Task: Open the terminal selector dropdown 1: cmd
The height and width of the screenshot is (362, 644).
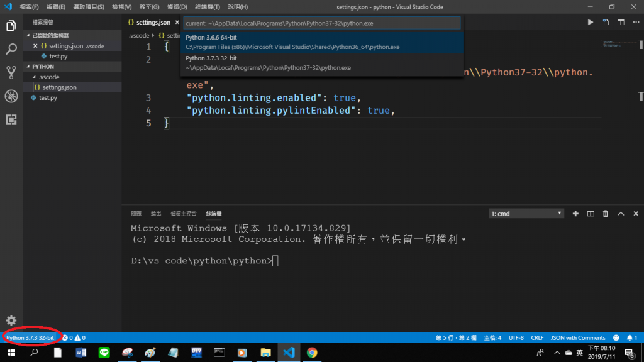Action: coord(526,214)
